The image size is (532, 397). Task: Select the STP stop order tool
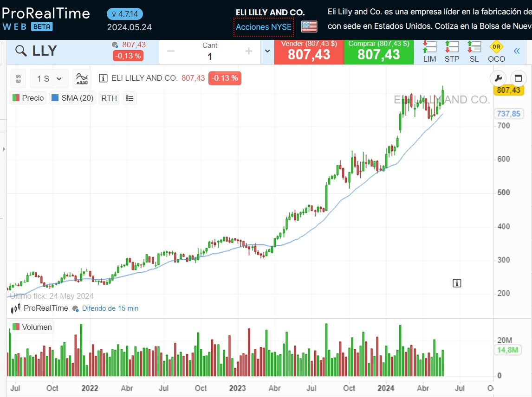tap(452, 51)
